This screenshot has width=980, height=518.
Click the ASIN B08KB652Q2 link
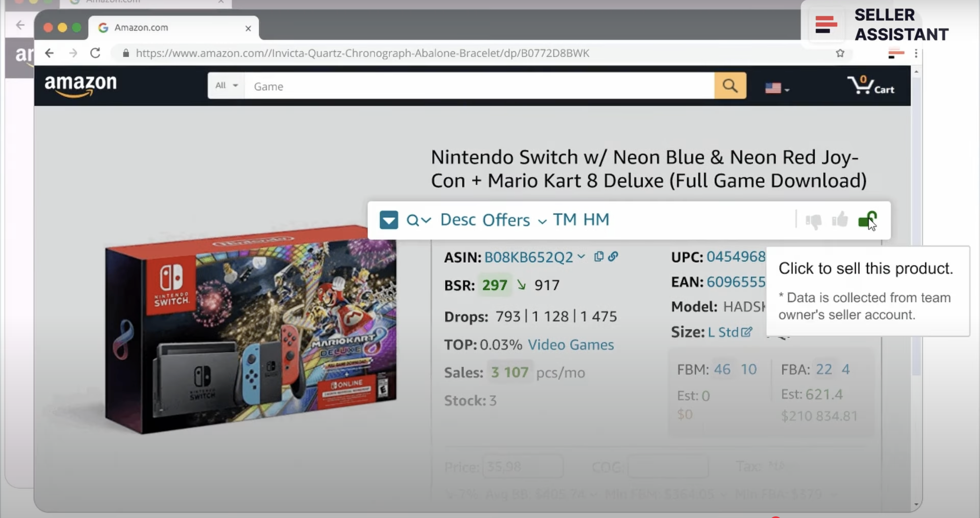point(528,258)
